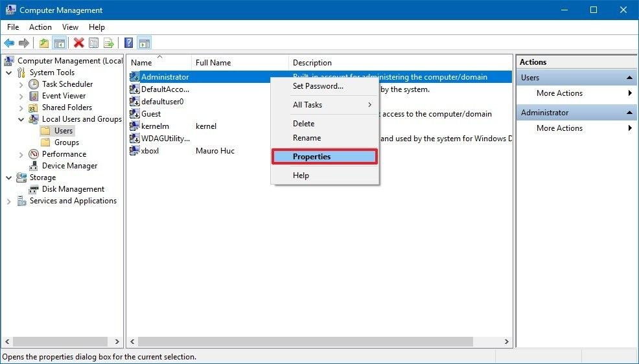Click More Actions under Administrator section
The image size is (639, 364).
pyautogui.click(x=559, y=128)
